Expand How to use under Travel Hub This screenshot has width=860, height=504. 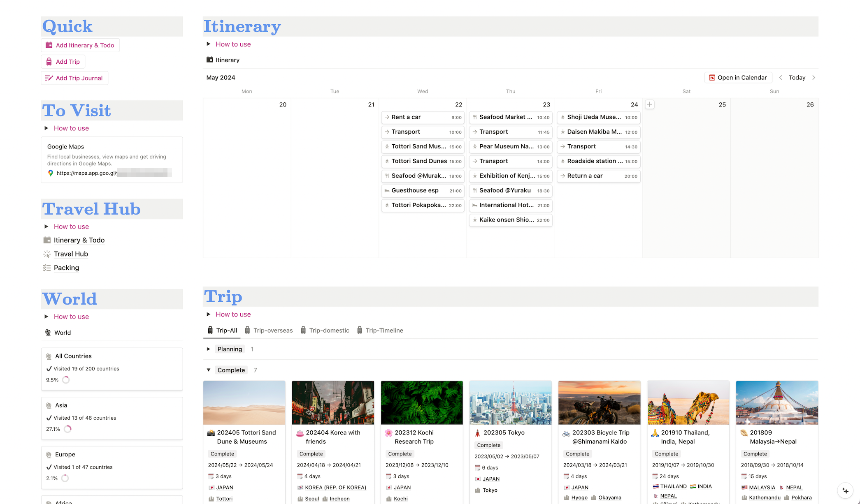click(46, 227)
